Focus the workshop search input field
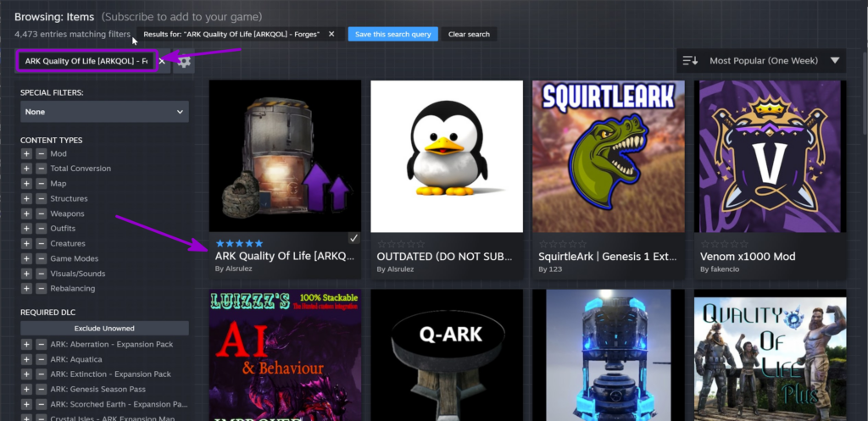868x421 pixels. (86, 61)
